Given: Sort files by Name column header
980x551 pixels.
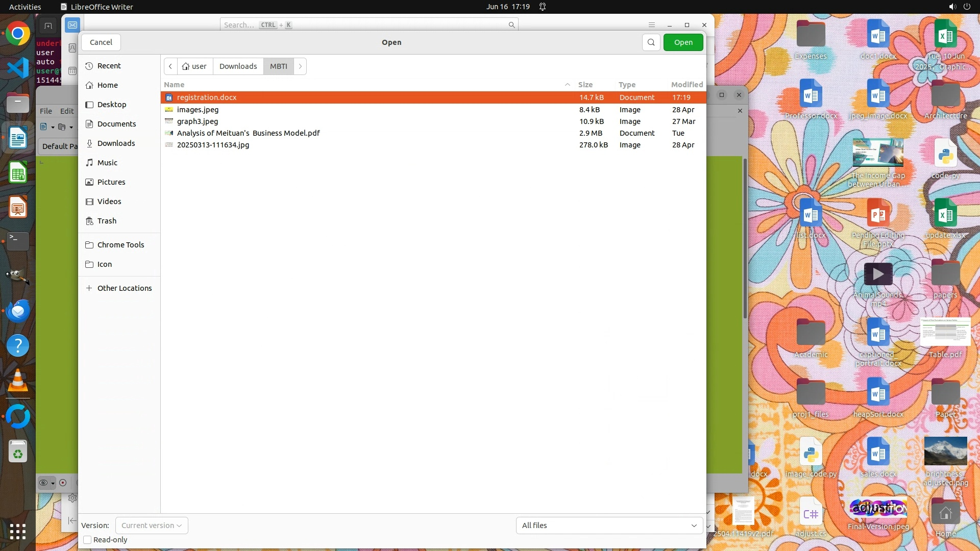Looking at the screenshot, I should (175, 85).
